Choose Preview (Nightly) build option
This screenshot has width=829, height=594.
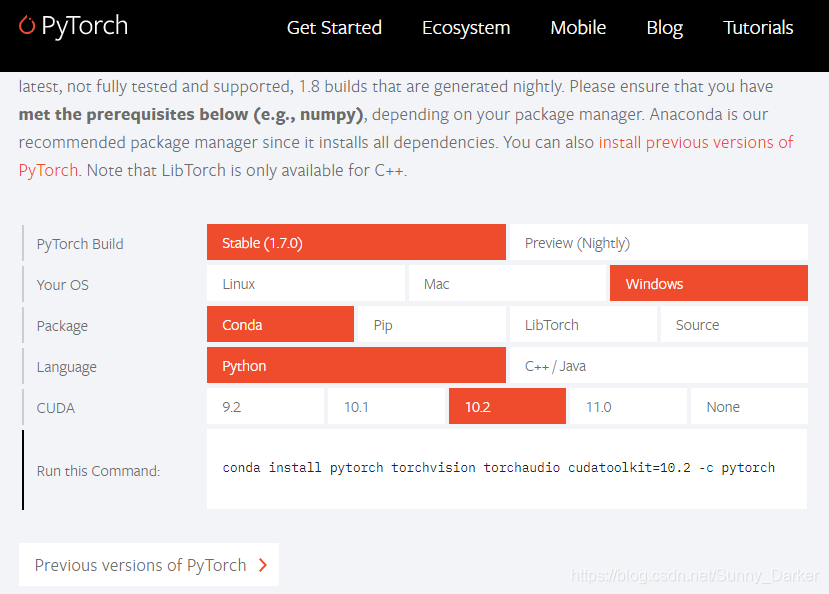click(x=658, y=243)
